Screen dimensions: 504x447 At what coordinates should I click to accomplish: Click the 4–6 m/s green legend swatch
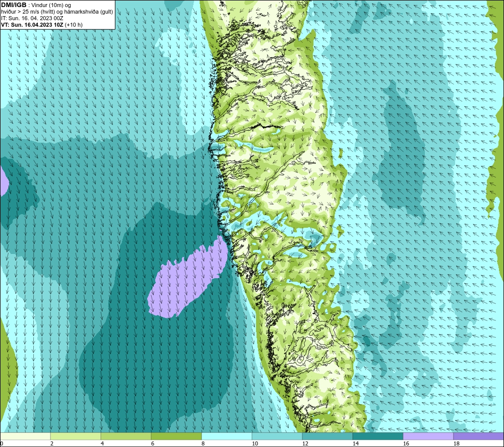(125, 436)
